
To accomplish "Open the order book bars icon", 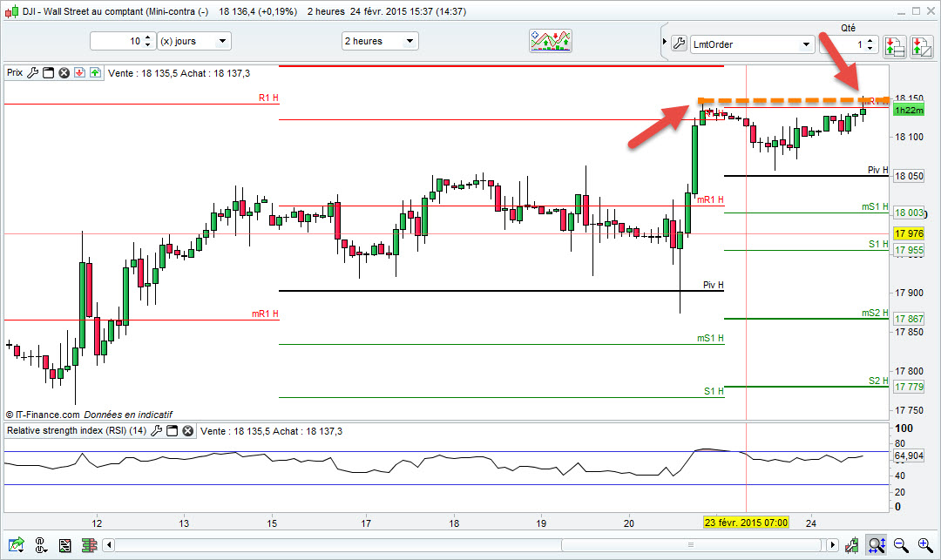I will (x=90, y=545).
